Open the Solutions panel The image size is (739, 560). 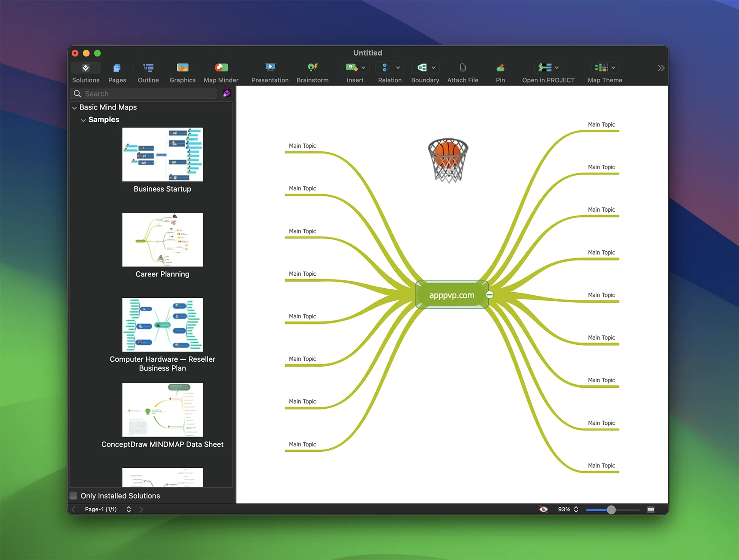86,68
